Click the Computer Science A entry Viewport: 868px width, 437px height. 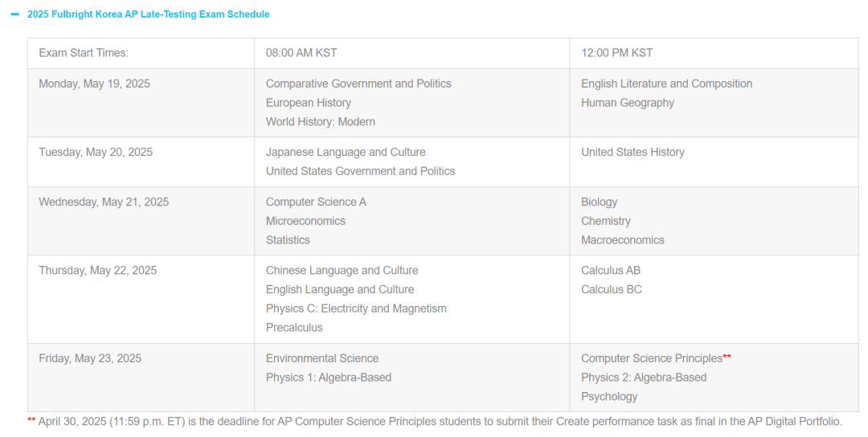coord(316,202)
